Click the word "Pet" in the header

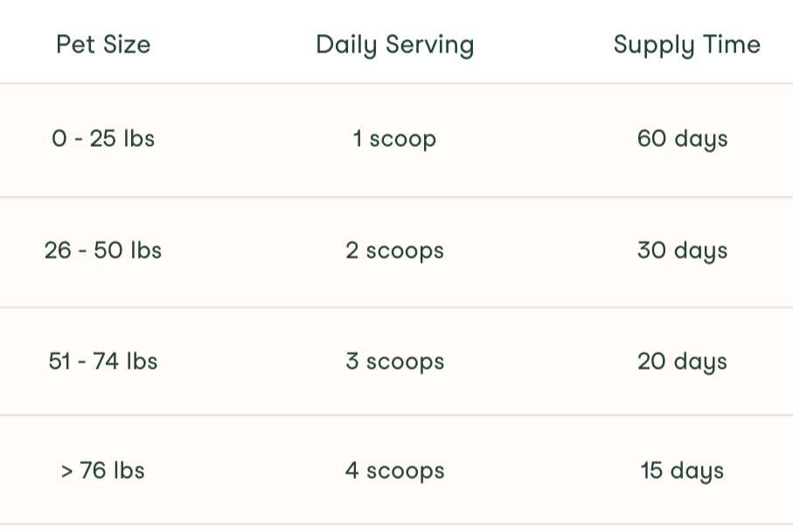pos(74,45)
